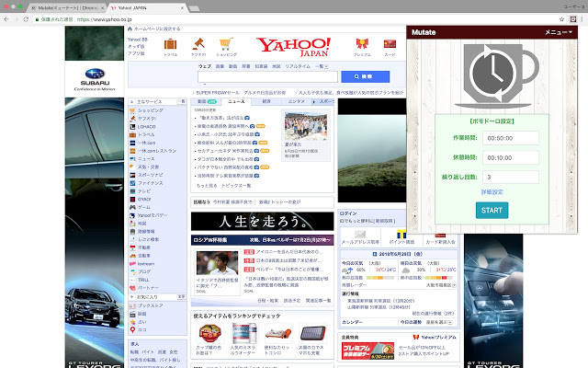Open the ファイナンス icon in services sidebar

132,183
